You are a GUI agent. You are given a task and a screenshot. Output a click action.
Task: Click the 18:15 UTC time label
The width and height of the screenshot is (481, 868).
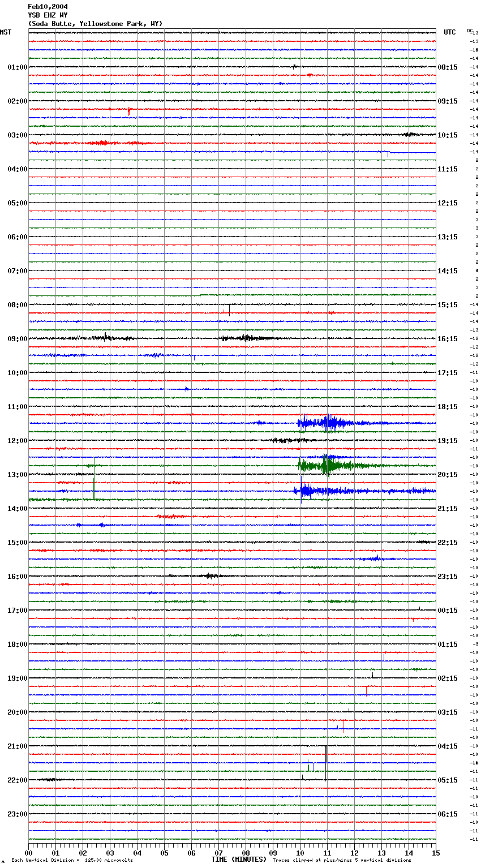pyautogui.click(x=448, y=407)
